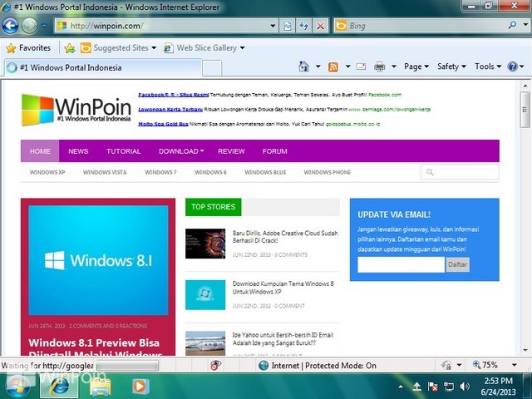Viewport: 532px width, 399px height.
Task: Open the recent pages dropdown arrow
Action: 44,26
